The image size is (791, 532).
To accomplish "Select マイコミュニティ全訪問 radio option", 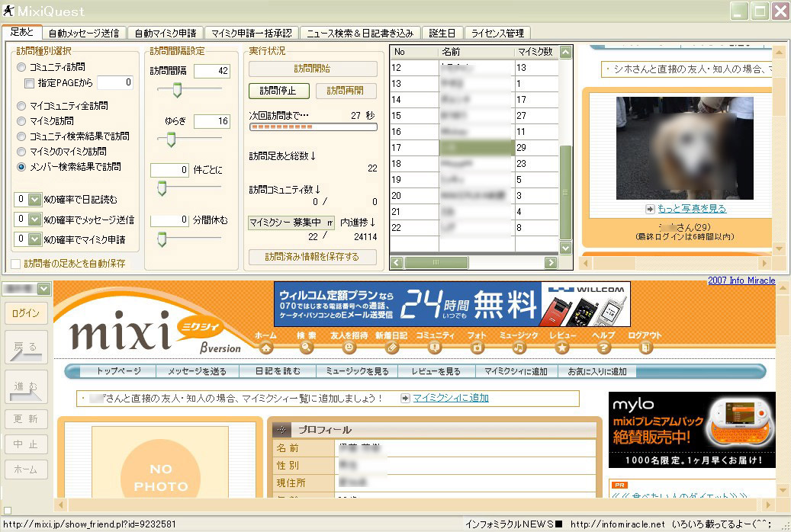I will pos(21,106).
